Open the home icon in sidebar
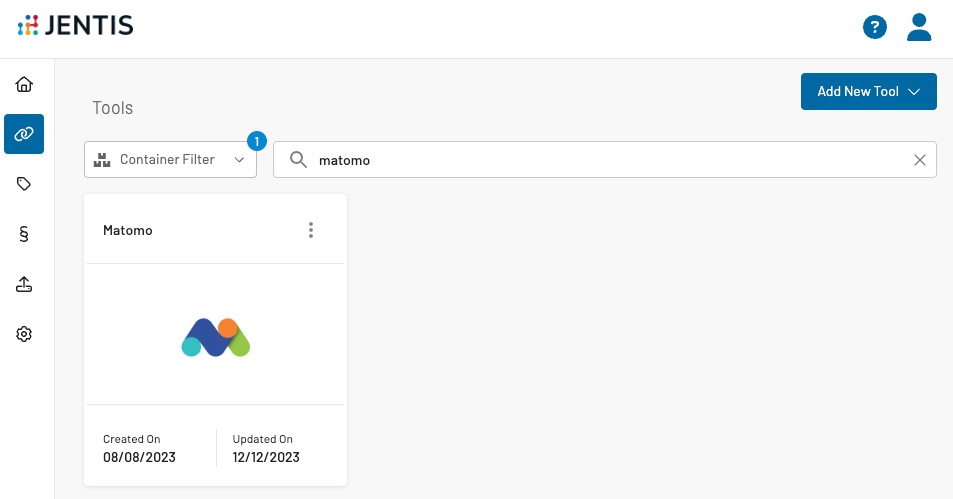Screen dimensions: 953x499 pos(24,84)
